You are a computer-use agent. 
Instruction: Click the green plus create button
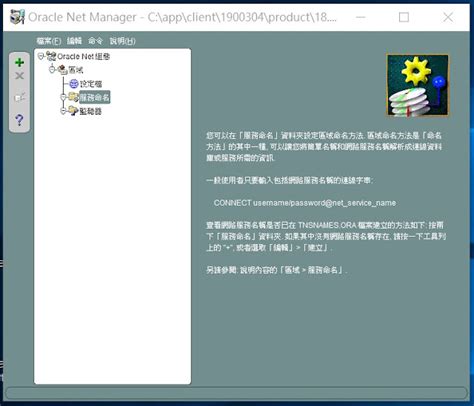[19, 62]
